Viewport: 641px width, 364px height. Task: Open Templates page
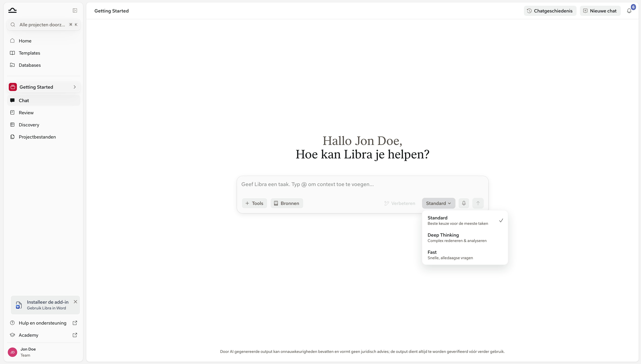44,53
